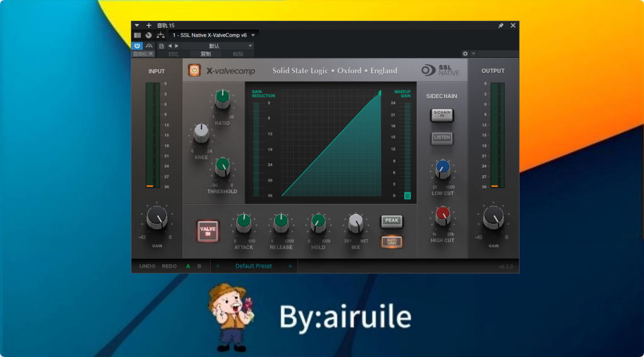The width and height of the screenshot is (644, 357).
Task: Click the output level meter
Action: [497, 135]
